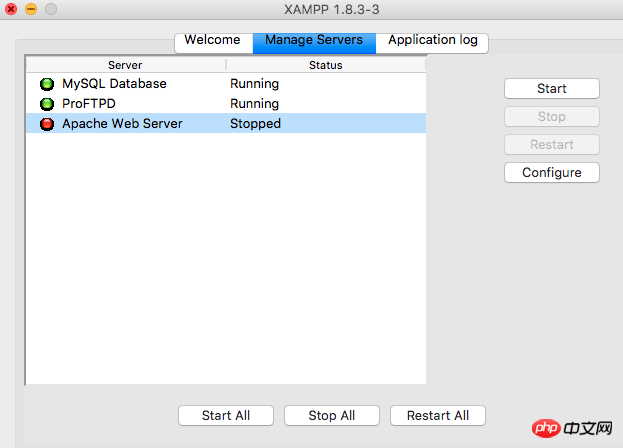
Task: Halt every server with Stop All
Action: [332, 415]
